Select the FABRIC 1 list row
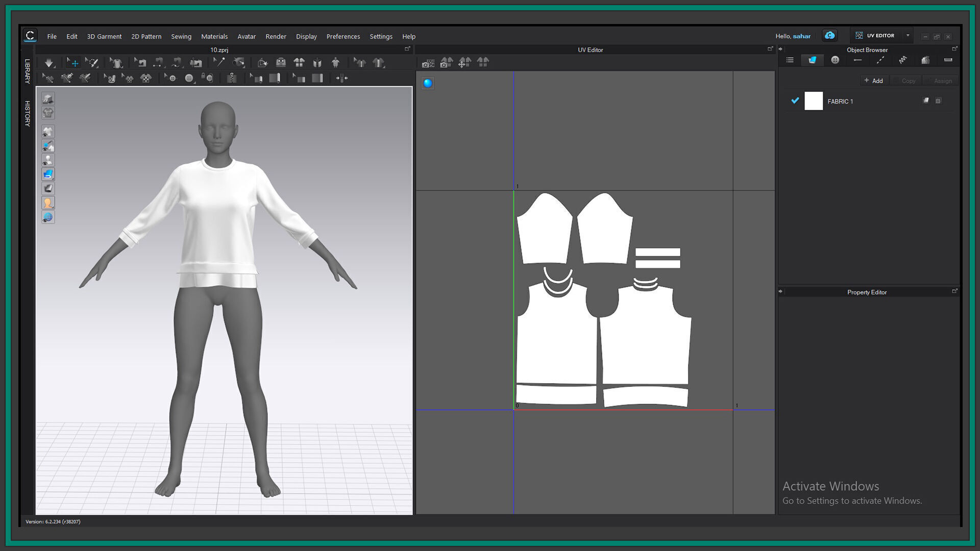 pyautogui.click(x=869, y=101)
